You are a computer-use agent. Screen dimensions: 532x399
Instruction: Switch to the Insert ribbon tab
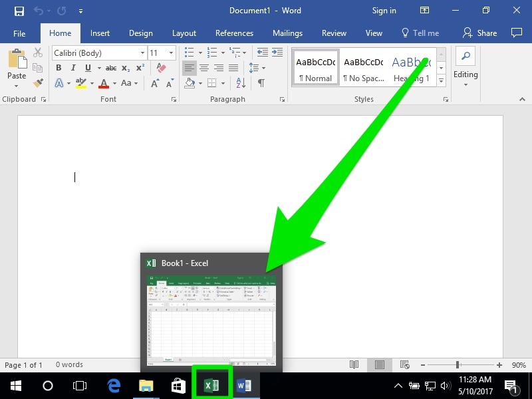pos(100,33)
